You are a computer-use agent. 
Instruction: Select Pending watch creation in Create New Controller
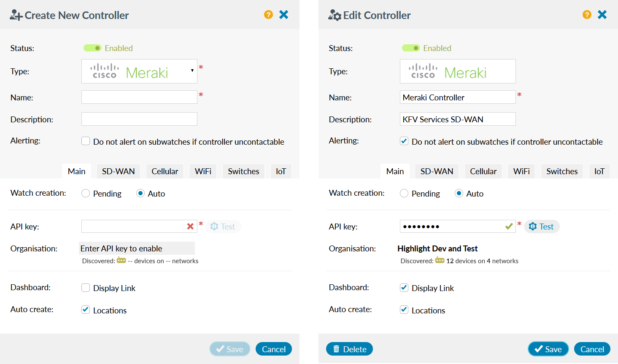point(86,193)
